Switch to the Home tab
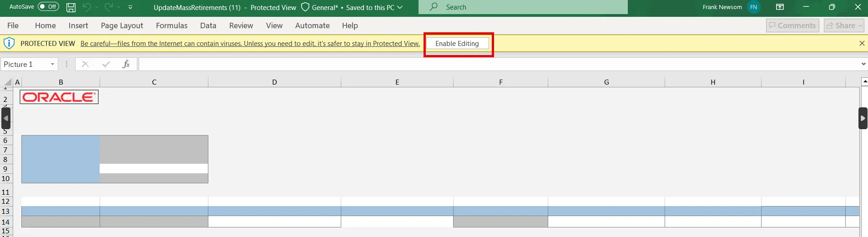The width and height of the screenshot is (868, 237). click(45, 25)
